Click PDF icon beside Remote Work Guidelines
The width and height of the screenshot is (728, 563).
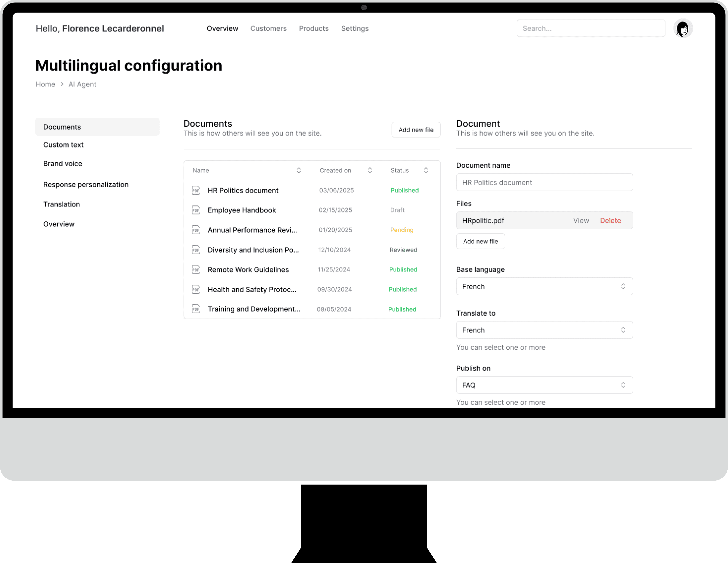[x=196, y=270]
